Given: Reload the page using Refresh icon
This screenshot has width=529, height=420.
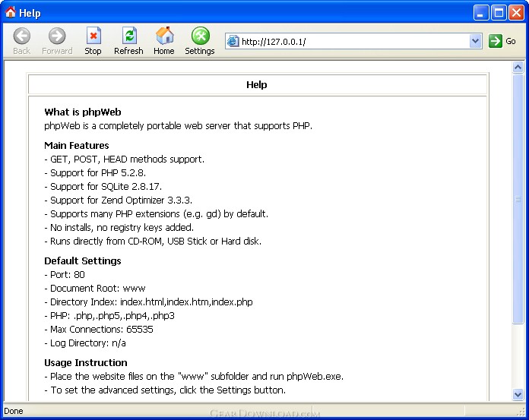Looking at the screenshot, I should tap(129, 36).
